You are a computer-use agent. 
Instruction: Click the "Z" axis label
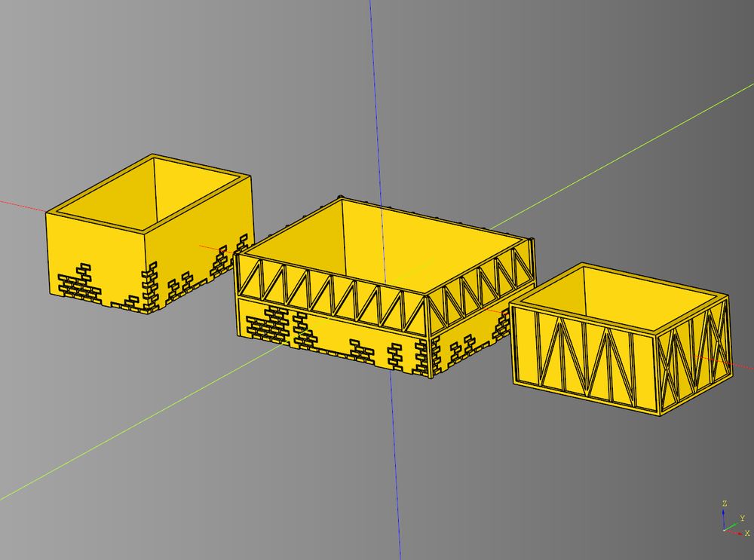pos(725,503)
